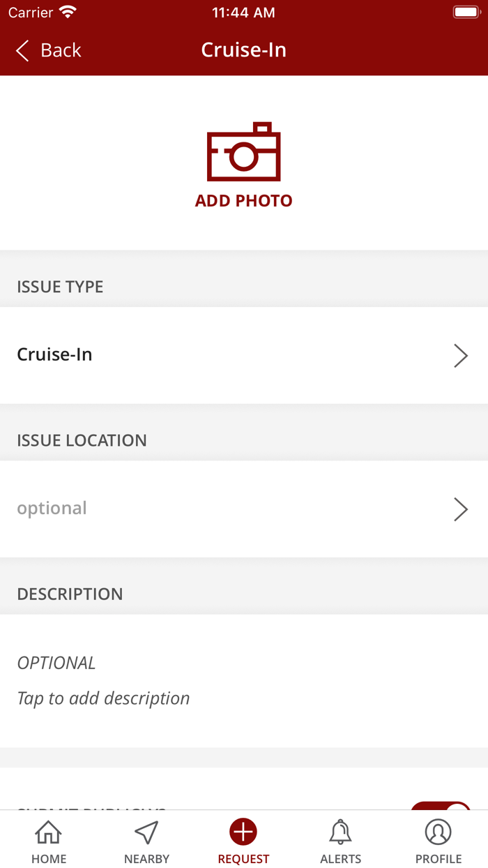Open the Alerts bell icon
The height and width of the screenshot is (868, 488).
click(340, 832)
